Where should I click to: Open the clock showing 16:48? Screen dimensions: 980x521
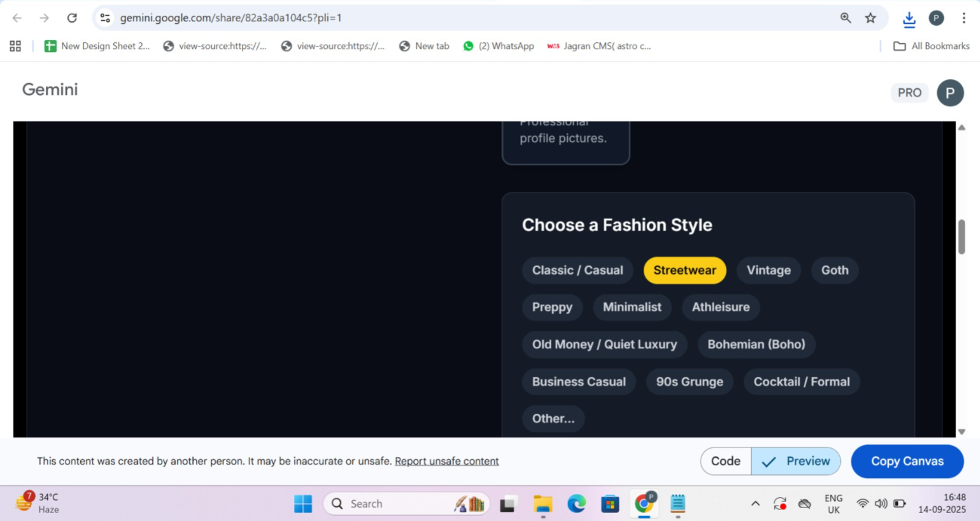(x=942, y=503)
